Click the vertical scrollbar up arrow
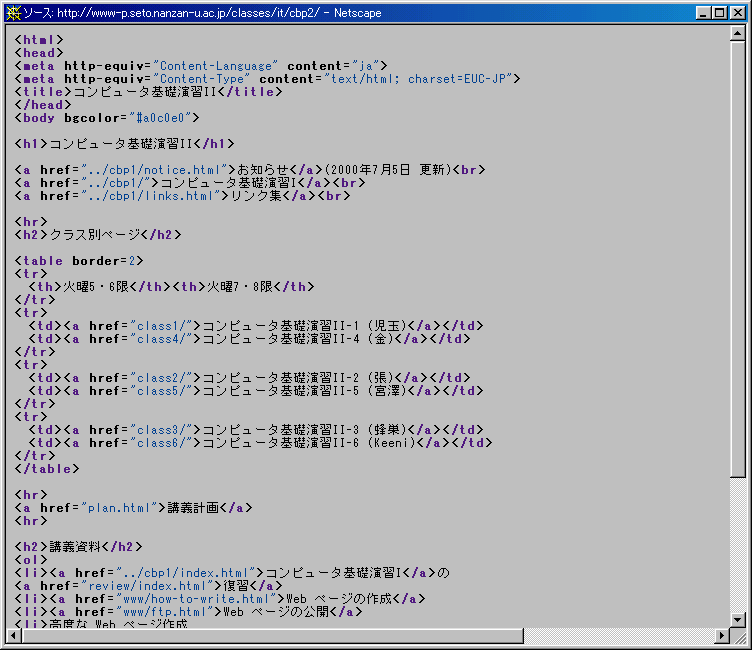Screen dimensions: 752x650 (x=738, y=34)
